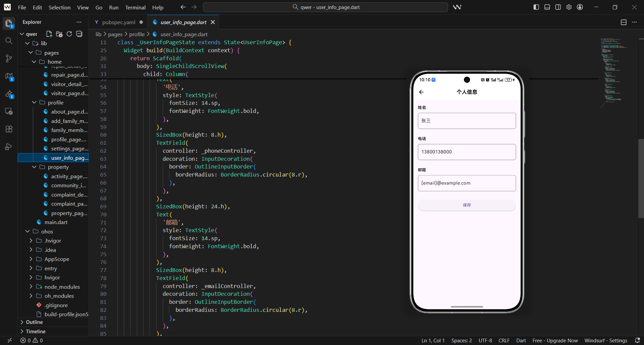Screen dimensions: 644x345
Task: Open the Run menu
Action: pyautogui.click(x=114, y=7)
